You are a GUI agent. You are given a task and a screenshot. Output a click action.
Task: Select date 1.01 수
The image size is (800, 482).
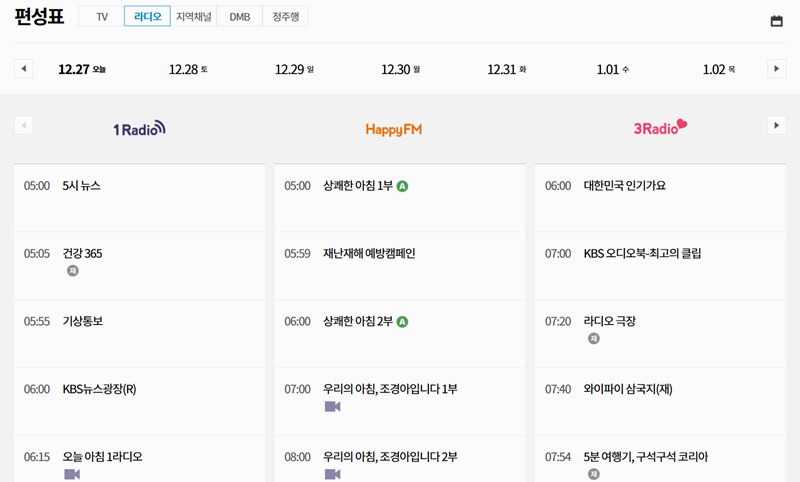pyautogui.click(x=613, y=69)
